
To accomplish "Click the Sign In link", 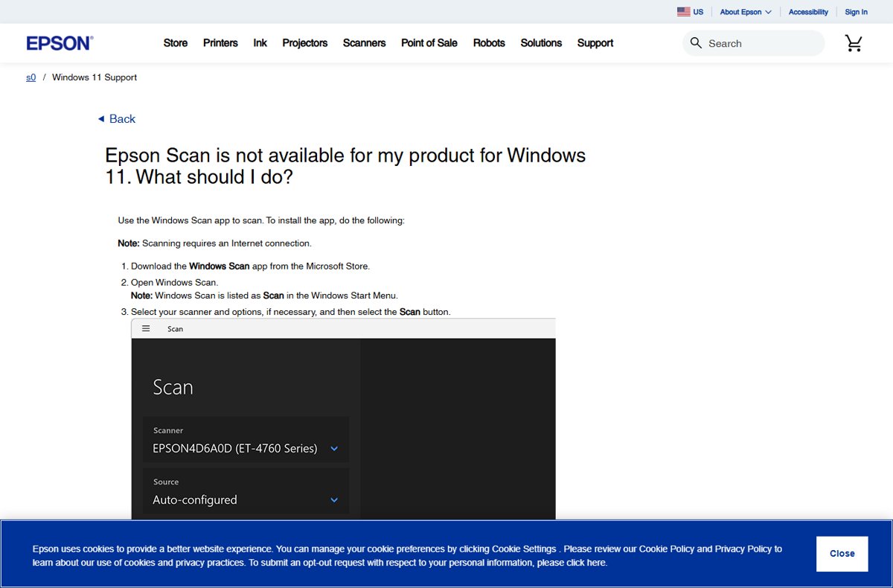I will [856, 12].
